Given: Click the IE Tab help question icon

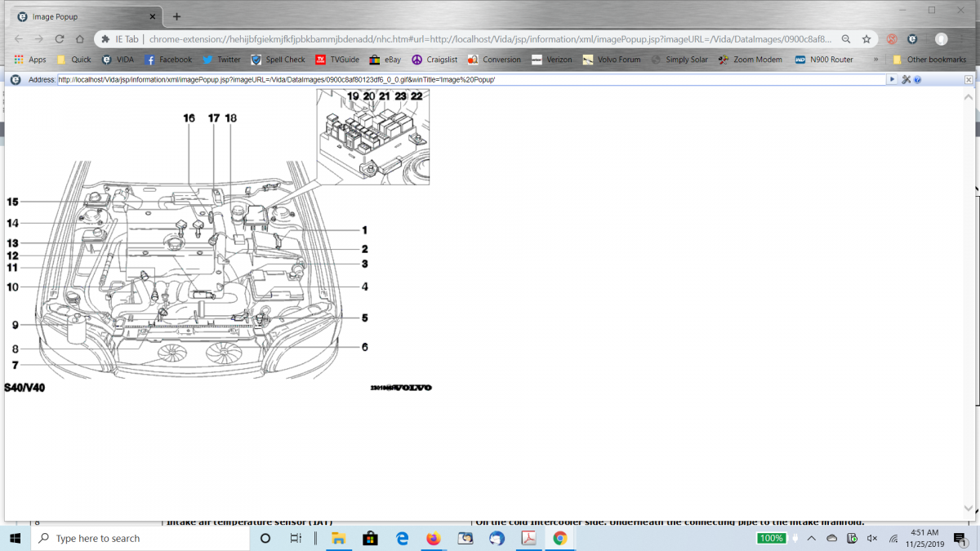Looking at the screenshot, I should click(x=918, y=80).
